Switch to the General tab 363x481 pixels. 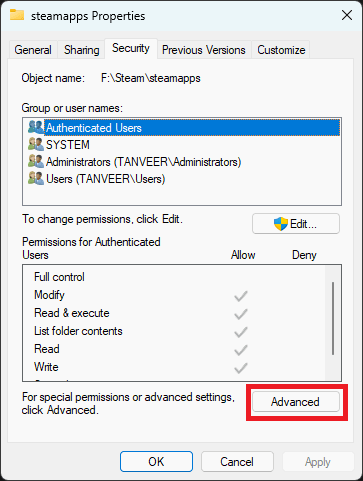(33, 50)
